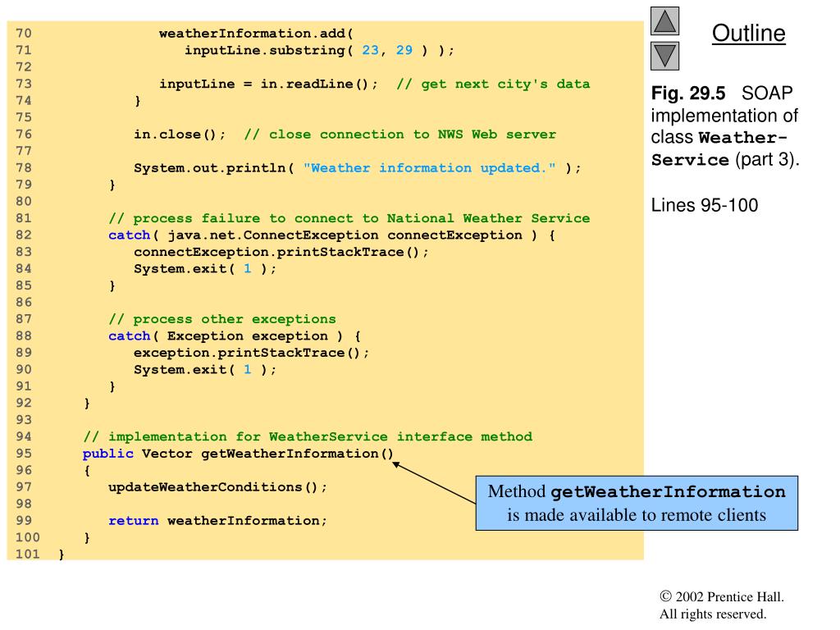Click 'catch' keyword on line 82
840x630 pixels.
pyautogui.click(x=129, y=235)
